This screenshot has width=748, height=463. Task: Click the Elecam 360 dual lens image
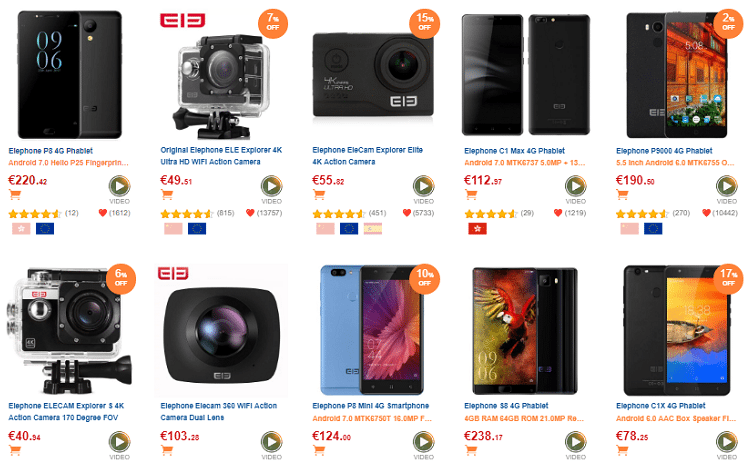click(x=221, y=330)
